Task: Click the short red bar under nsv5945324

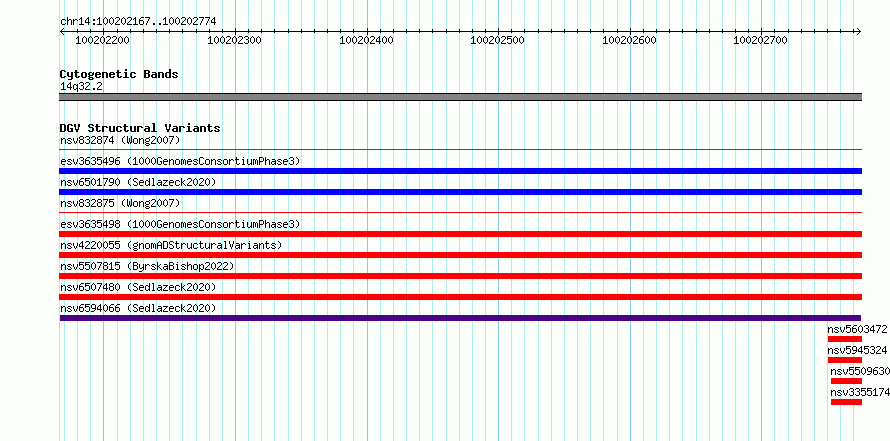Action: click(845, 360)
